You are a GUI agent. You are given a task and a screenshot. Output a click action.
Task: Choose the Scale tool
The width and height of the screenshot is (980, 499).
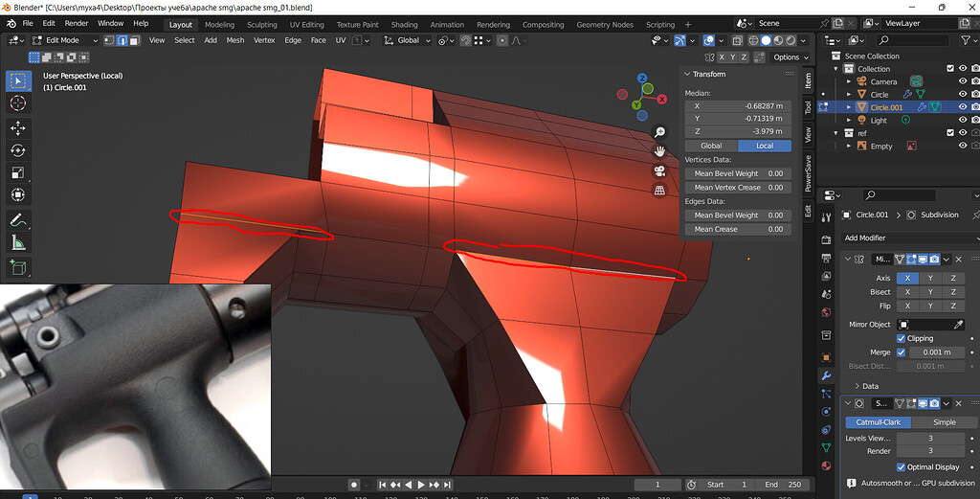18,172
